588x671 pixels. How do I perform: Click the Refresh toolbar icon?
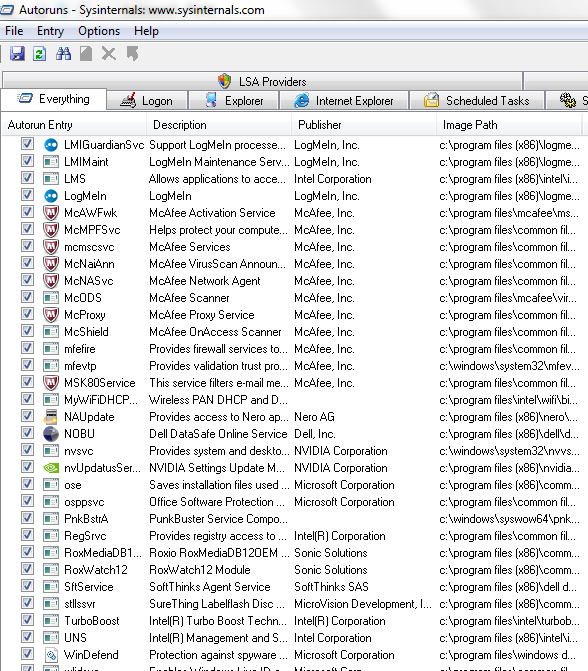pos(40,53)
